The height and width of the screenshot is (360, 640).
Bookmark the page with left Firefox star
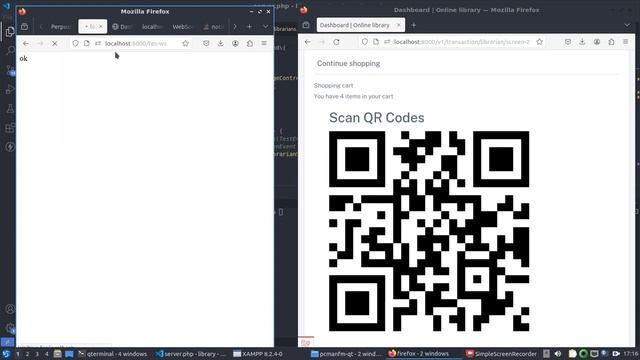click(x=186, y=43)
